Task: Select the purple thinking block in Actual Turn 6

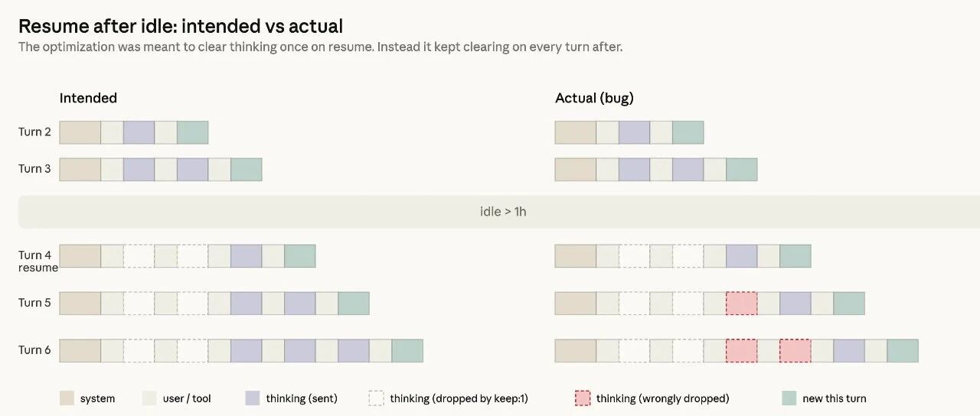Action: click(848, 350)
